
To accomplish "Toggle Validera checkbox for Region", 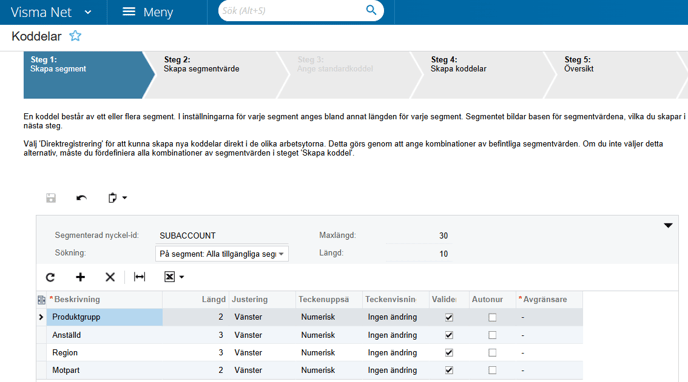I will pos(449,353).
